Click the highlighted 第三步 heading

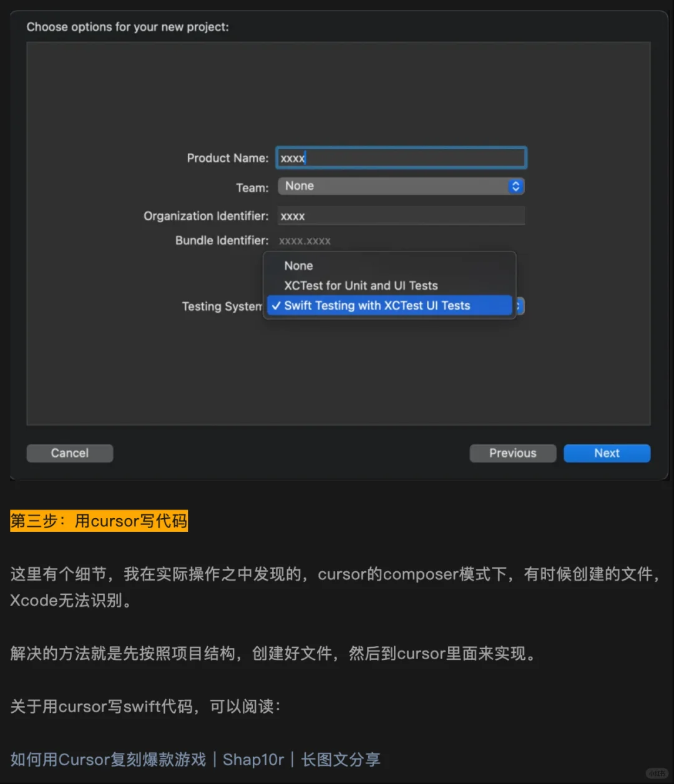99,521
